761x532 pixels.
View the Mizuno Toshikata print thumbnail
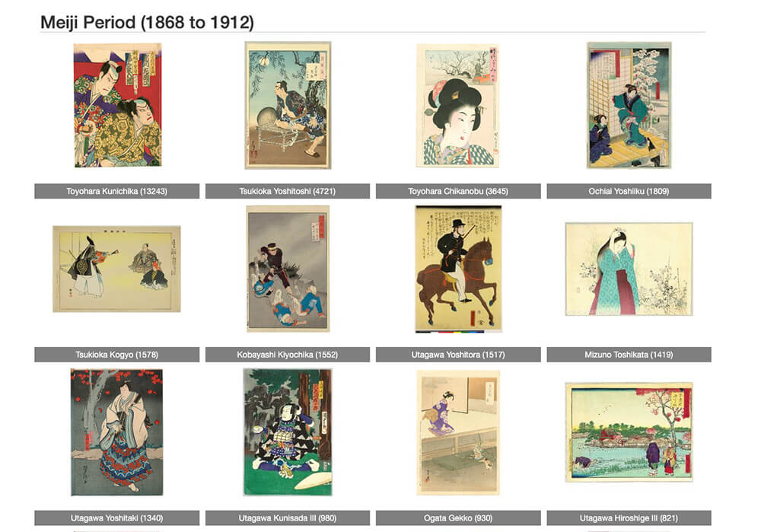pos(629,269)
